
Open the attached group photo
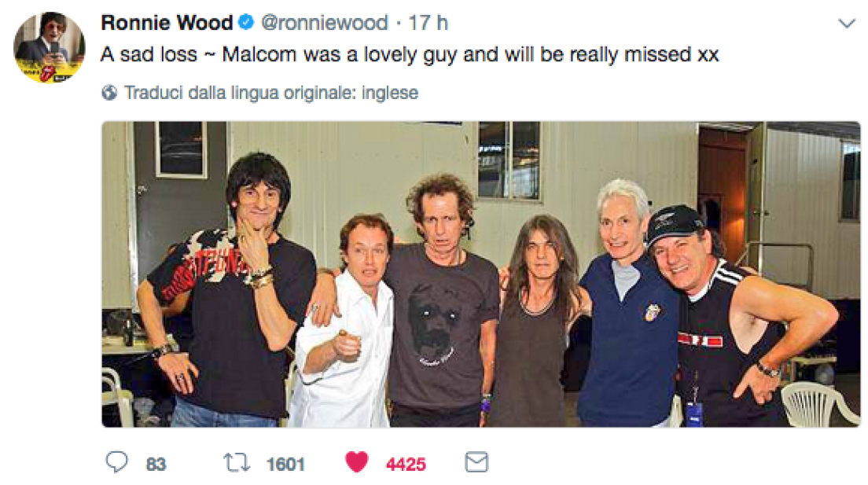tap(481, 274)
